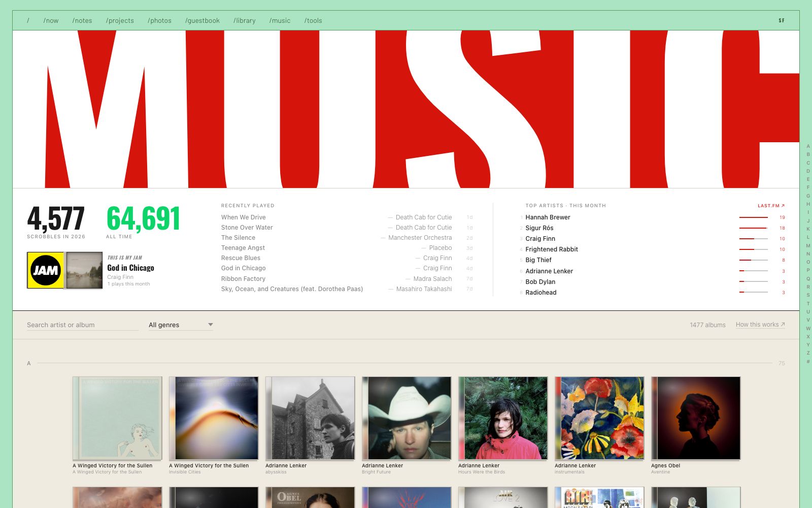Jump to letter S in alphabet index

tap(808, 295)
